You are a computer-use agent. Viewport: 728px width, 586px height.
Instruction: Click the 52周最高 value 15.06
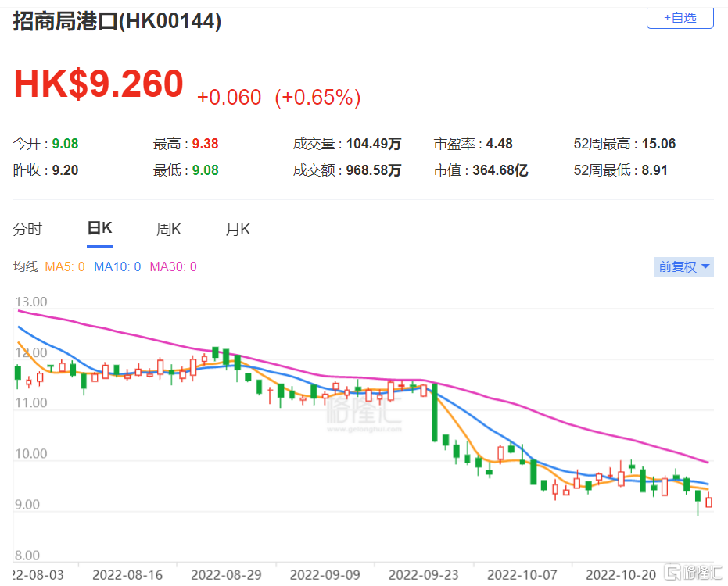click(x=658, y=144)
